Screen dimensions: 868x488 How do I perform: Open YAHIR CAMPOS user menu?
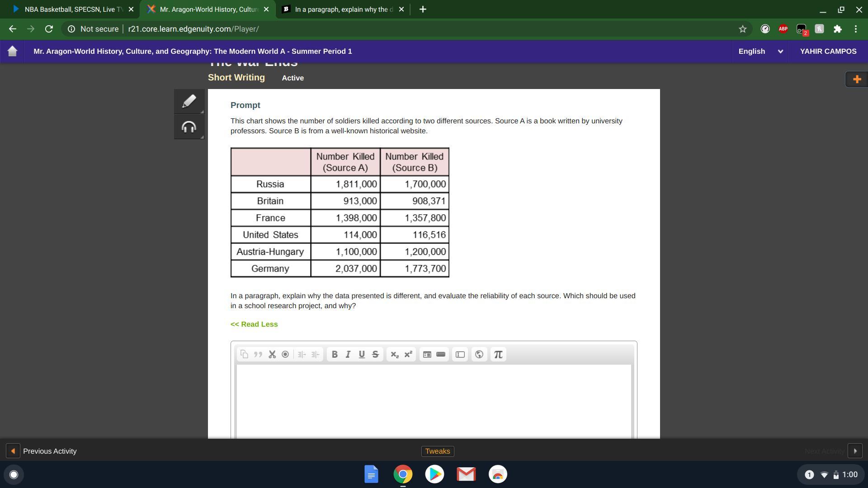[828, 52]
